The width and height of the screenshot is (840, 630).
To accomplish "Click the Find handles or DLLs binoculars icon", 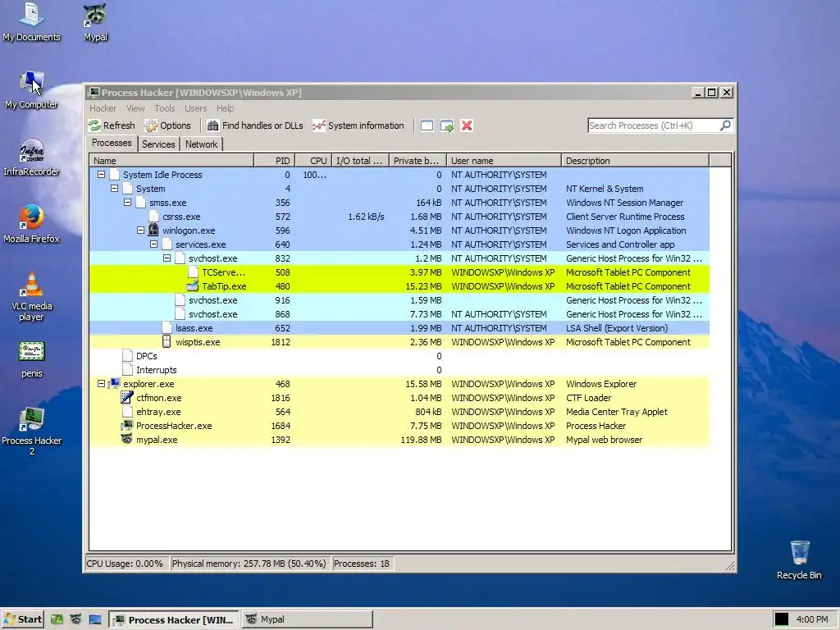I will 212,126.
